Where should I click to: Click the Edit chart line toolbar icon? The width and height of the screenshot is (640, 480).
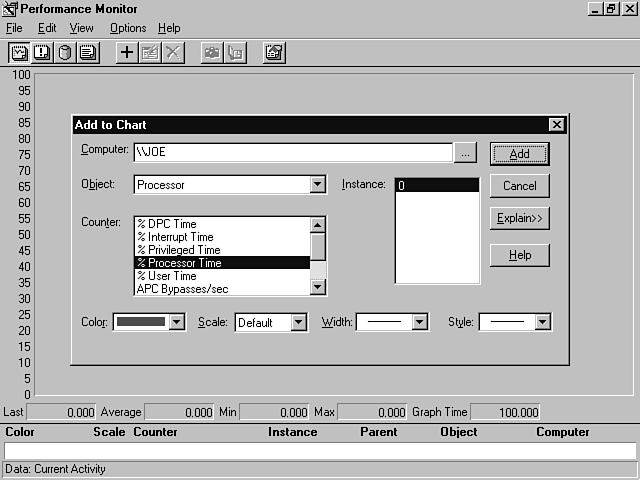coord(150,53)
